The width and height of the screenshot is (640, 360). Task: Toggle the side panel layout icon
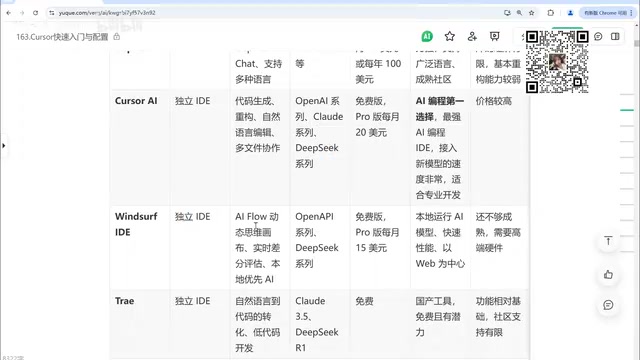[x=615, y=36]
